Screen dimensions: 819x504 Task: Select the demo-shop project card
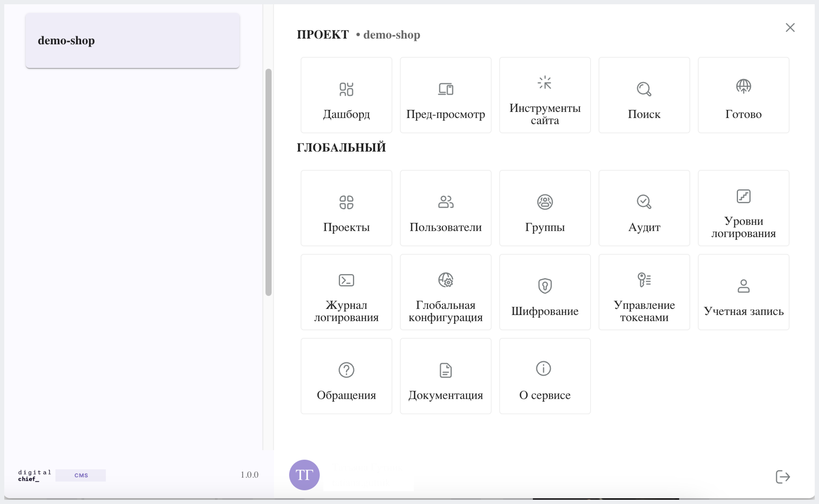(133, 40)
